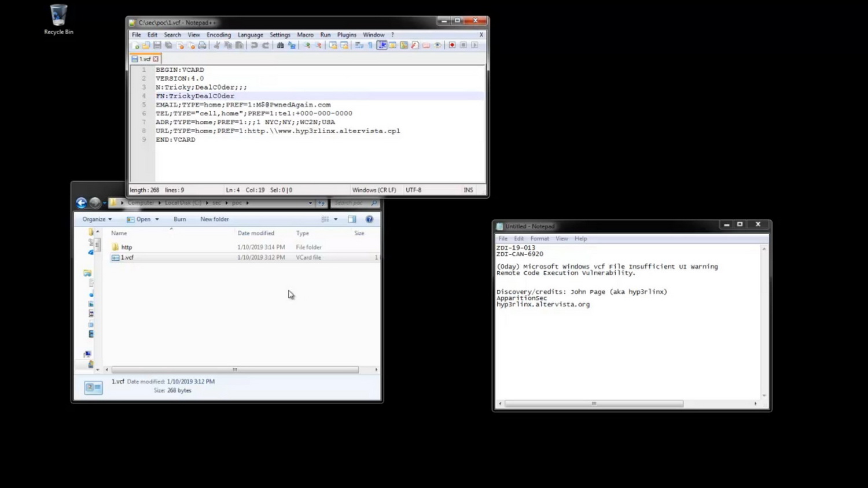Sort by the Name column header
Viewport: 868px width, 488px height.
[x=119, y=233]
